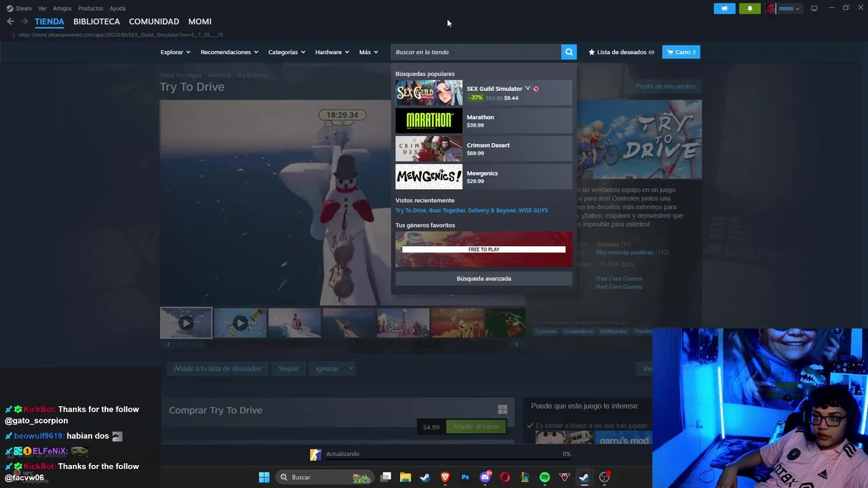
Task: Click the Añadir al carro button
Action: pyautogui.click(x=475, y=427)
